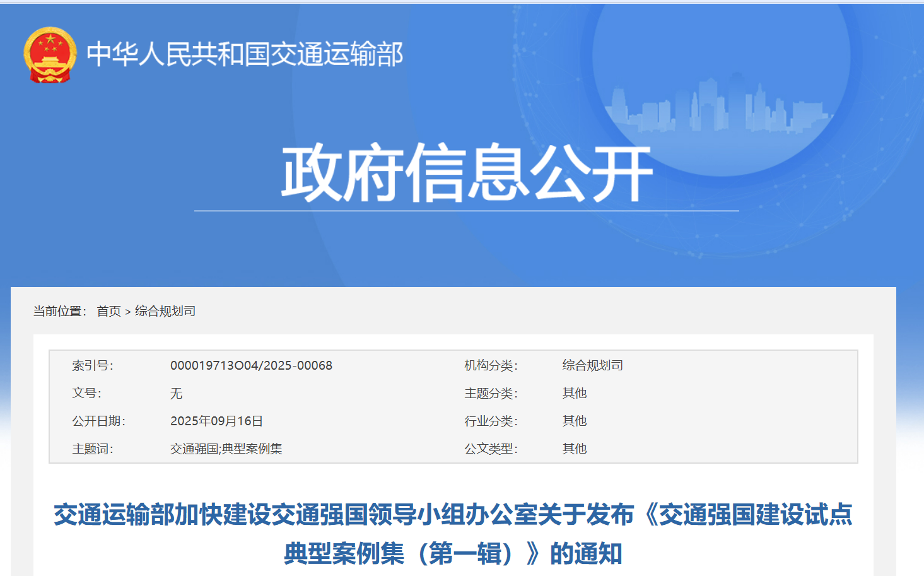Click the 当前位置 label text

(60, 310)
